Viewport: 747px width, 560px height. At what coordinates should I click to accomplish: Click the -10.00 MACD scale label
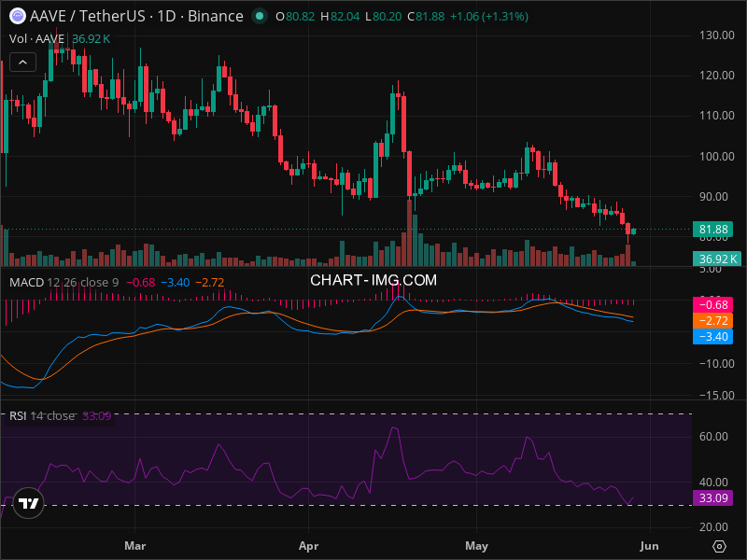pyautogui.click(x=716, y=364)
